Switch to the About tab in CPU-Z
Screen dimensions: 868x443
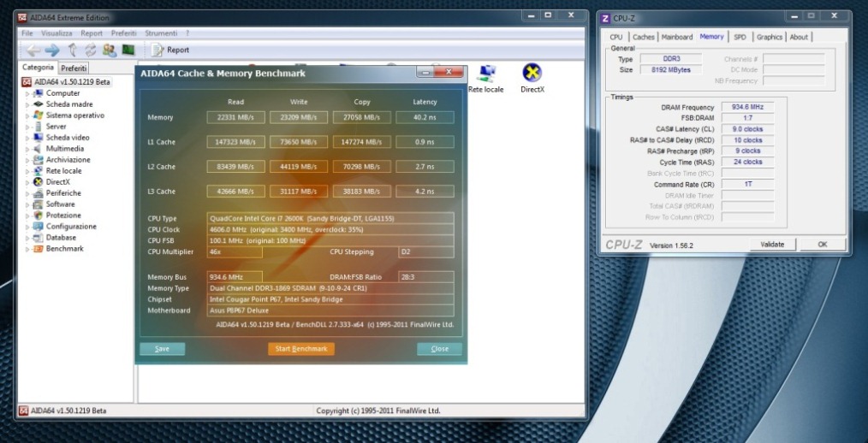tap(799, 37)
